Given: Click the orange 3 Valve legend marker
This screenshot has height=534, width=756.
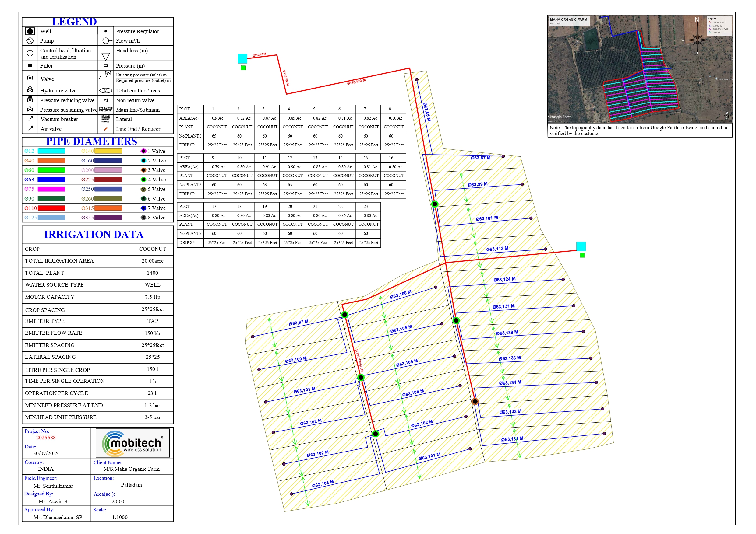Looking at the screenshot, I should [x=143, y=170].
